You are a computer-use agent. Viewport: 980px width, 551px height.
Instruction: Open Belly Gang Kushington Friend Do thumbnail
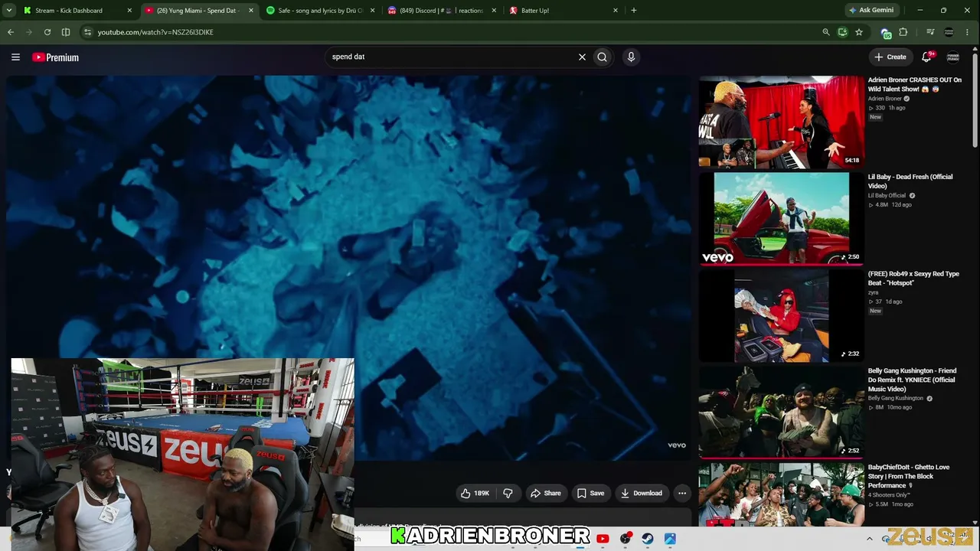pyautogui.click(x=781, y=412)
